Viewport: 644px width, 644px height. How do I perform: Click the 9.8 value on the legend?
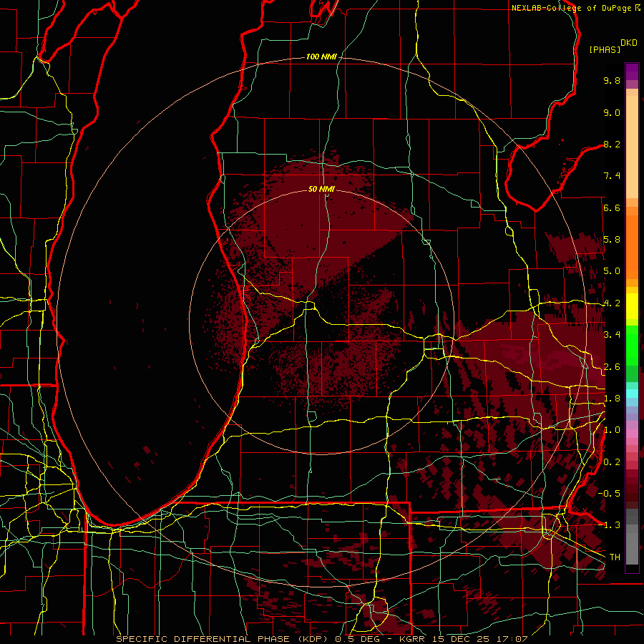(x=612, y=80)
